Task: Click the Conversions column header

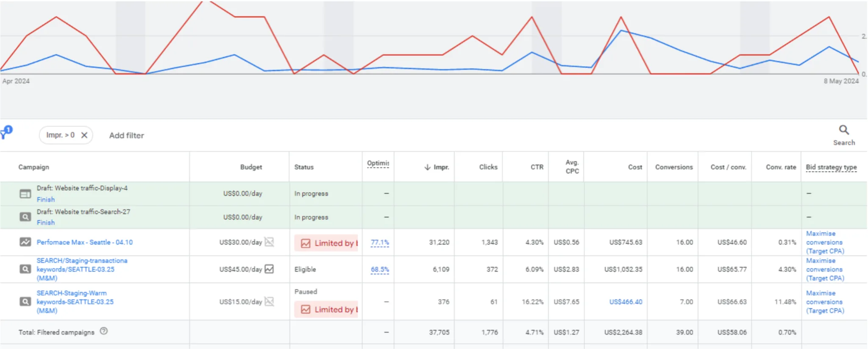Action: click(x=674, y=167)
